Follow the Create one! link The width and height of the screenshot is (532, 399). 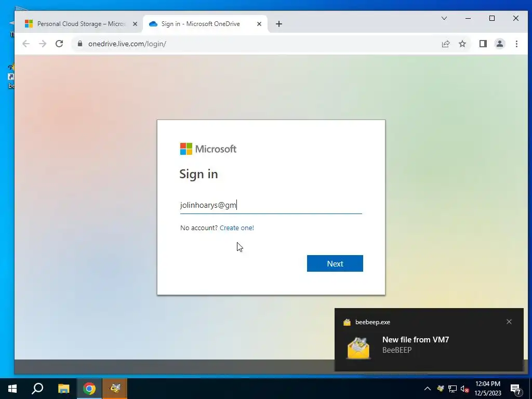point(237,228)
